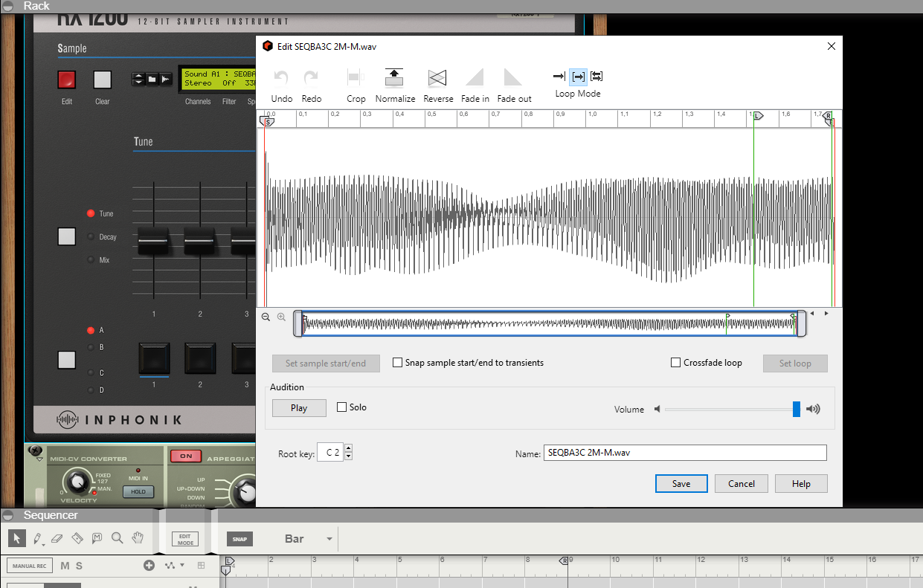Image resolution: width=923 pixels, height=588 pixels.
Task: Click the speaker mute icon beside Volume
Action: [x=657, y=409]
